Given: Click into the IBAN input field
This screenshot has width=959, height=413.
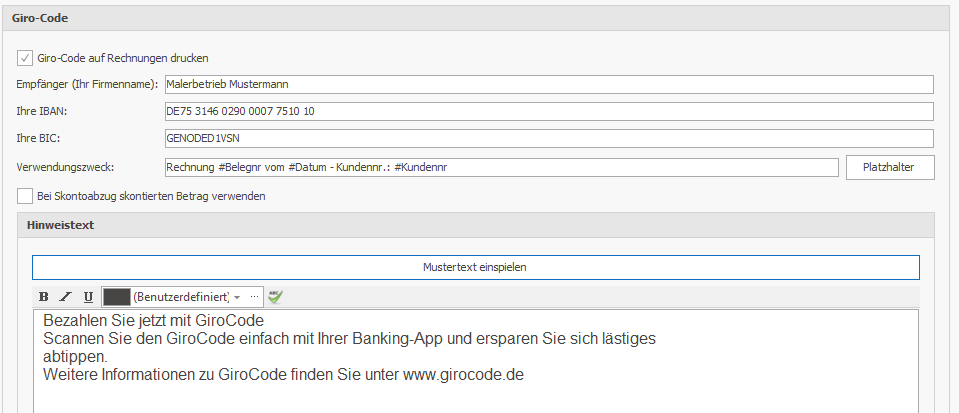Looking at the screenshot, I should [548, 111].
